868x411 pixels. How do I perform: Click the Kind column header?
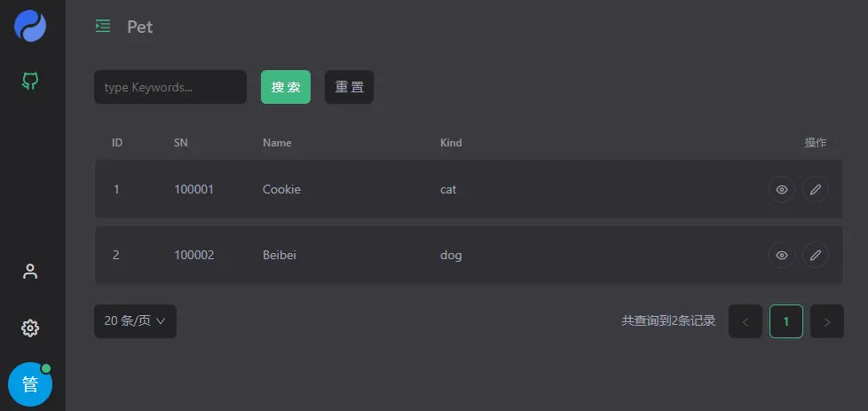coord(451,143)
